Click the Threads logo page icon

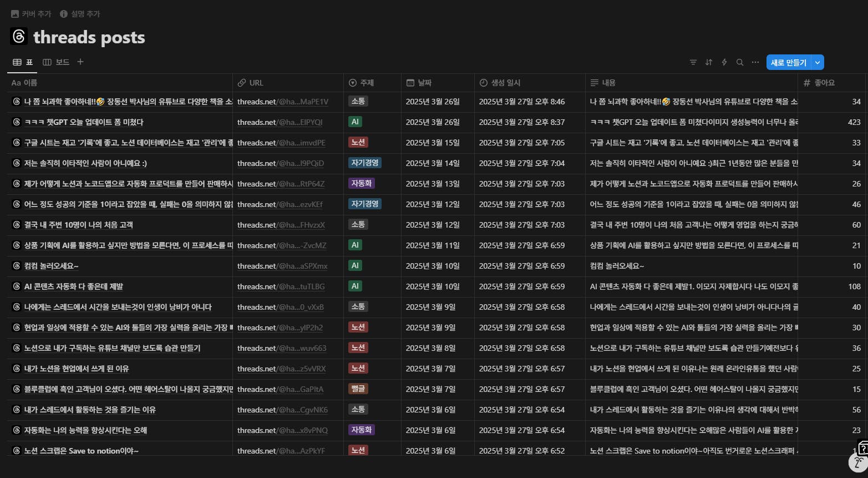(19, 37)
